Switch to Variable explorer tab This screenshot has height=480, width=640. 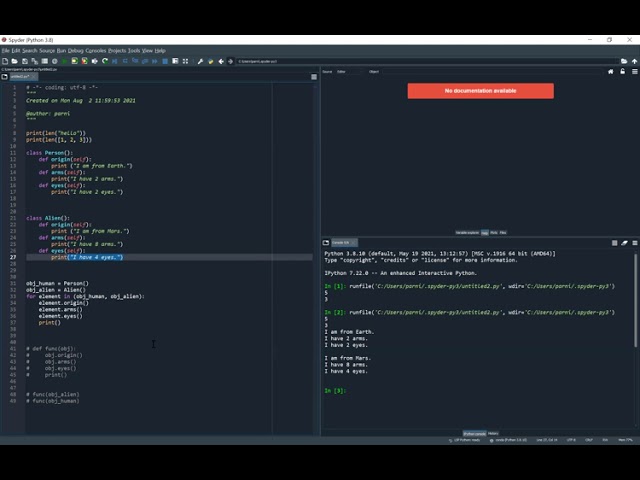[x=467, y=233]
